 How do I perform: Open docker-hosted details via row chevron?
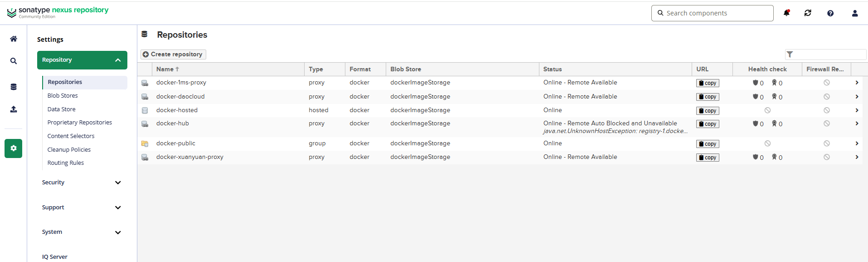857,110
